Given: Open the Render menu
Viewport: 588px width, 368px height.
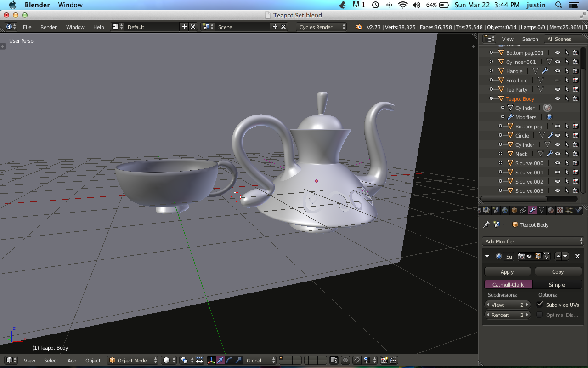Looking at the screenshot, I should (x=48, y=27).
